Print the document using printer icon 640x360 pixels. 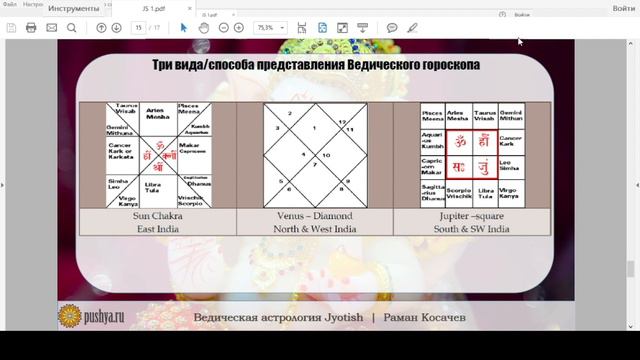coord(31,28)
